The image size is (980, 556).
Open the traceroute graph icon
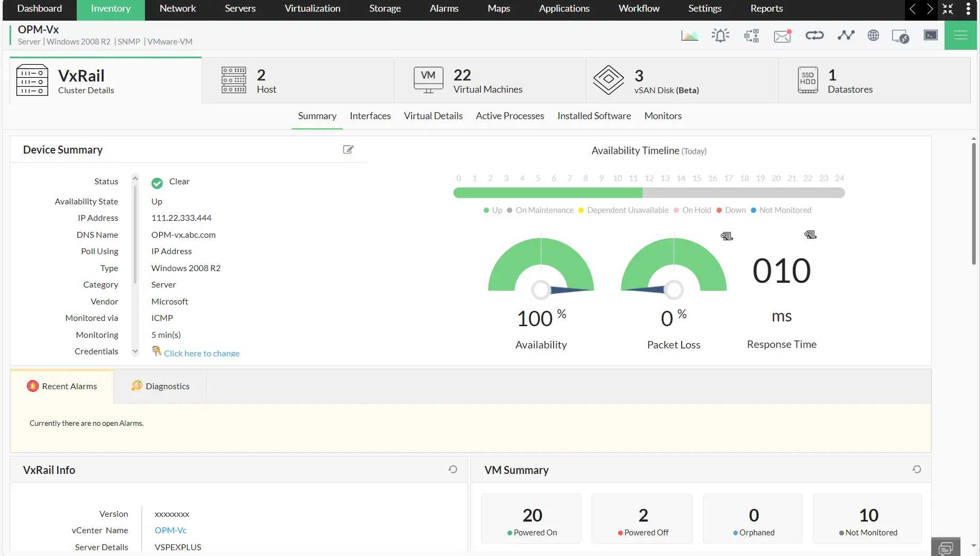(845, 35)
